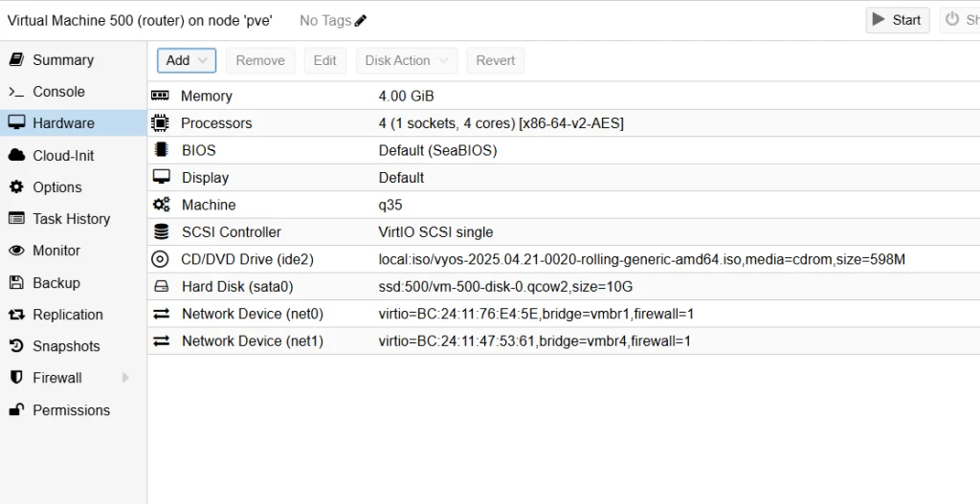
Task: Click the Replication arrows icon
Action: pos(16,315)
